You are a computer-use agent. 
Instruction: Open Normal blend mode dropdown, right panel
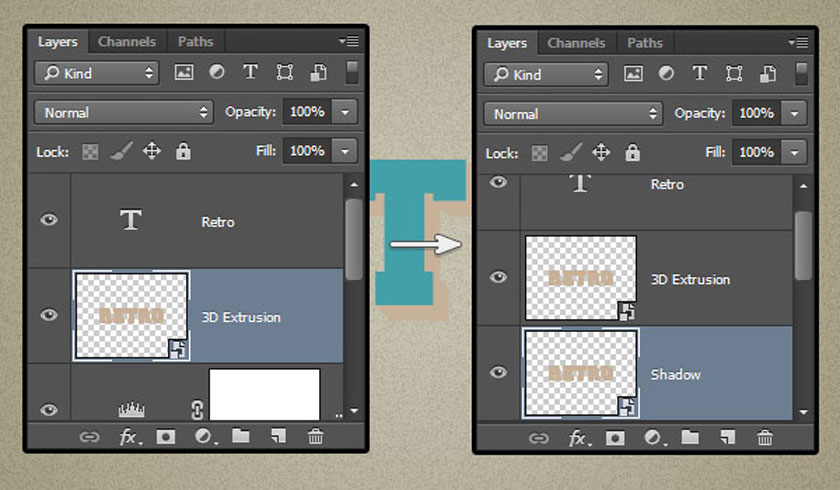tap(573, 114)
